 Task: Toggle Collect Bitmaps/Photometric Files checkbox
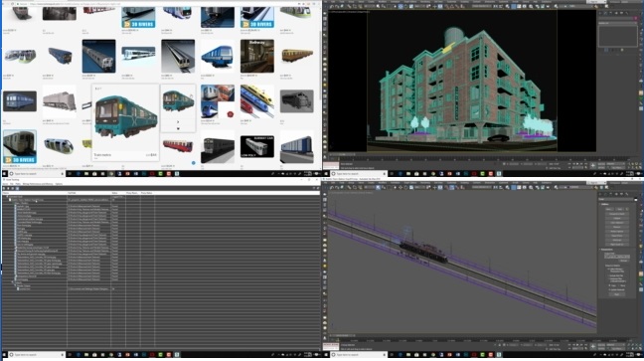tap(608, 269)
